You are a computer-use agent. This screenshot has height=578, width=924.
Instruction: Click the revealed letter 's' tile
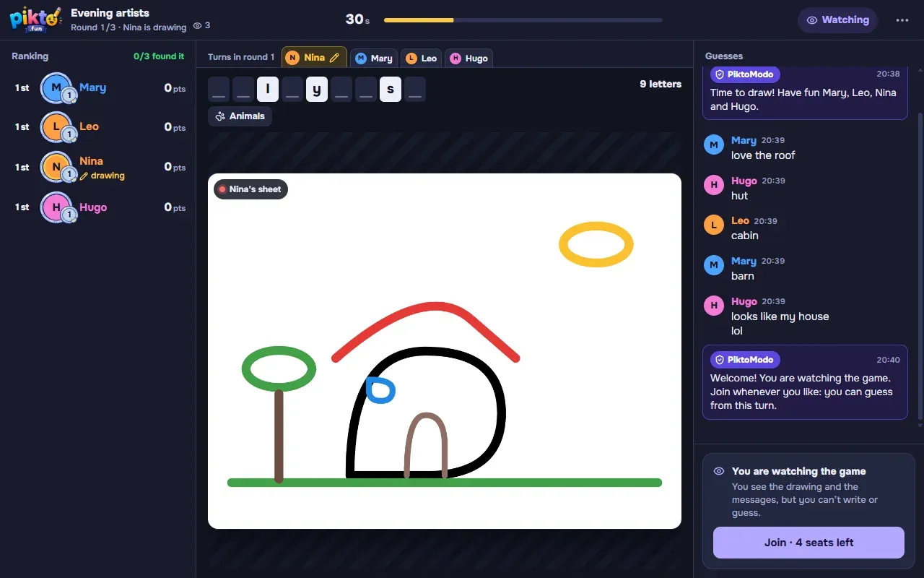[391, 90]
